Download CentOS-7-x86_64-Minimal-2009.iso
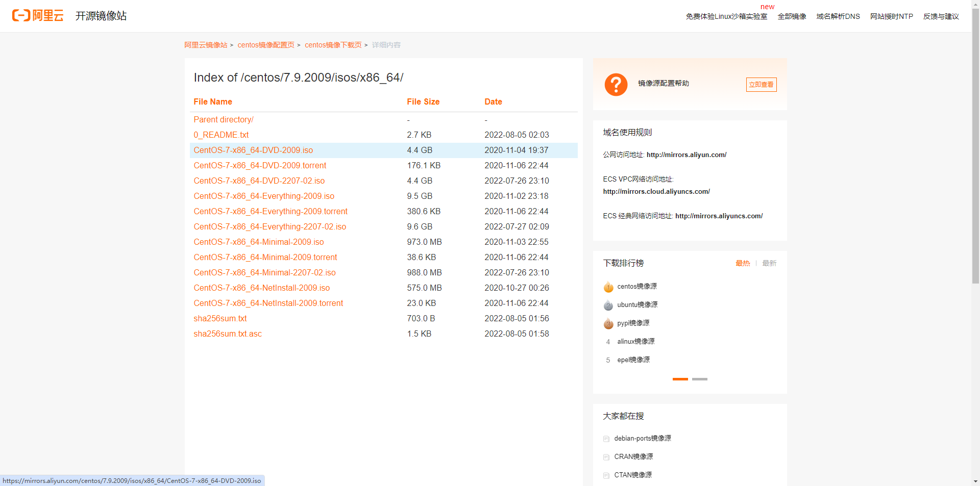This screenshot has width=980, height=486. (x=259, y=242)
